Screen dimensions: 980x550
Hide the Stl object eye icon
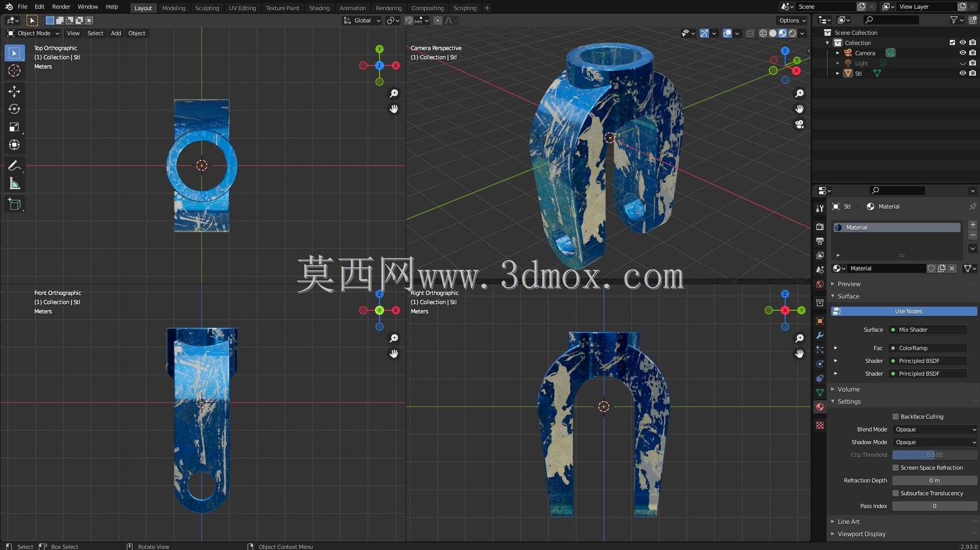click(963, 73)
